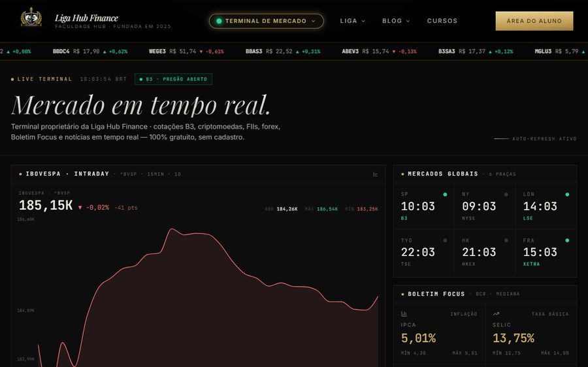Click the NY 09:03 clock card
The width and height of the screenshot is (588, 367).
tap(485, 206)
